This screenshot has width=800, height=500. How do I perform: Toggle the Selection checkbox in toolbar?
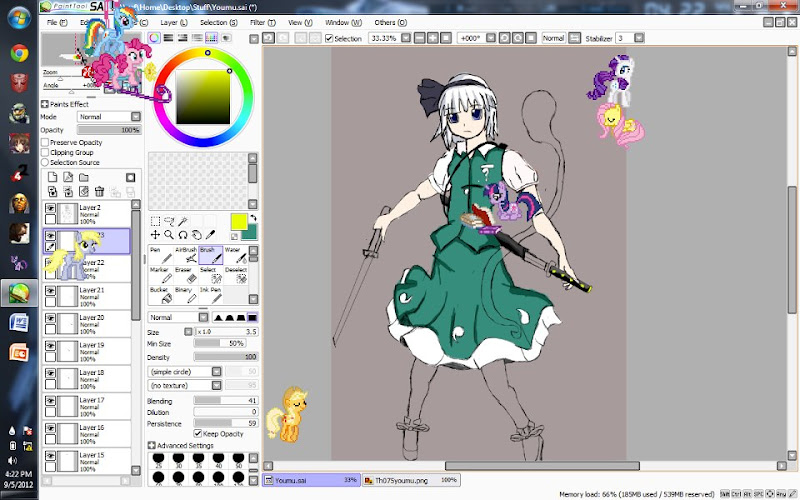pos(329,38)
